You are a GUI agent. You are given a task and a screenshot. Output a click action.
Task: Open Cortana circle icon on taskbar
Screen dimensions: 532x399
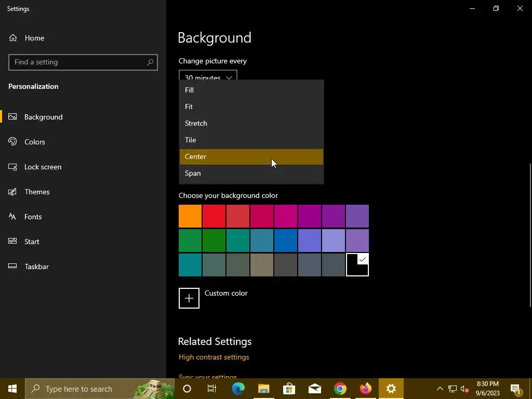point(187,389)
